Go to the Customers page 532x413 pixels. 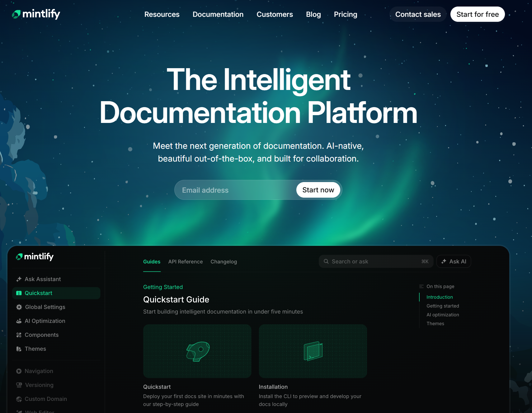click(275, 14)
